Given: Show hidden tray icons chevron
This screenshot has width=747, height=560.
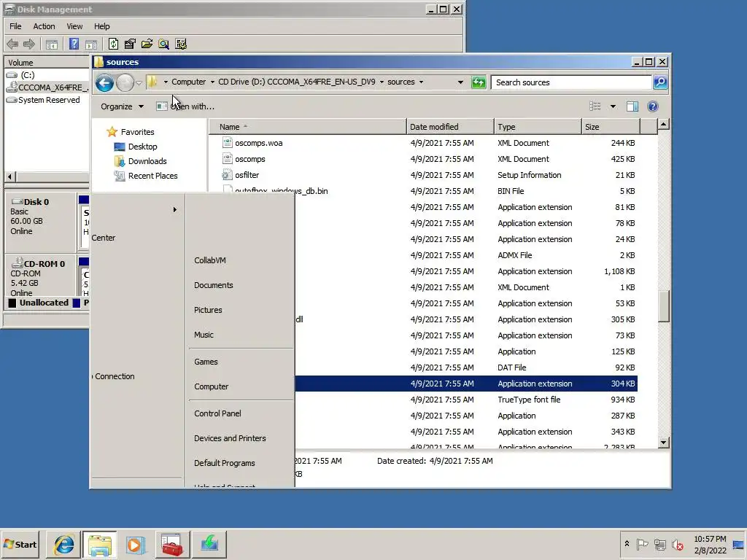Looking at the screenshot, I should point(627,544).
